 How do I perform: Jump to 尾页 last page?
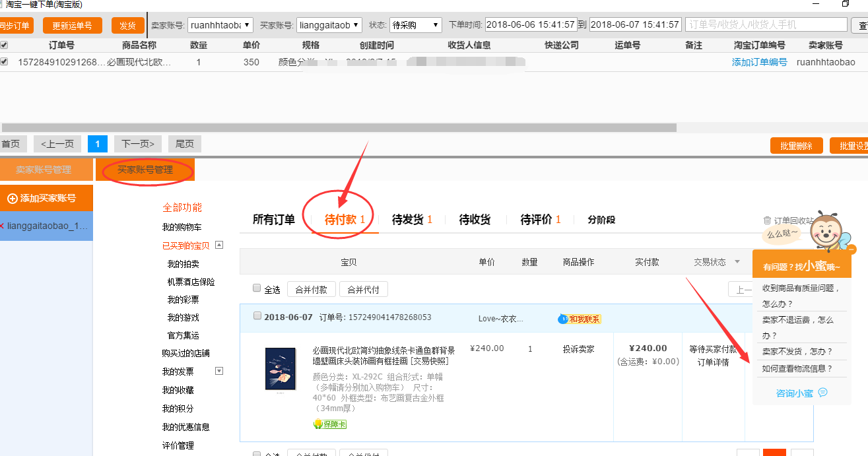pos(185,144)
